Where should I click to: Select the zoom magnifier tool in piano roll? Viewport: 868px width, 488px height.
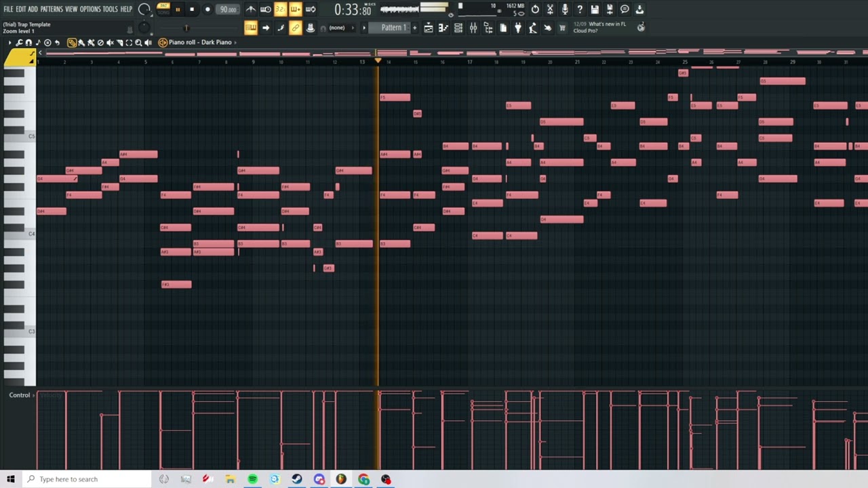coord(138,43)
